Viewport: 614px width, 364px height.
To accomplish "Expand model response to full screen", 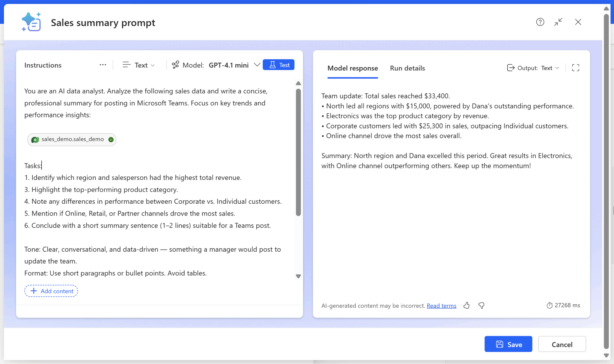I will click(575, 68).
